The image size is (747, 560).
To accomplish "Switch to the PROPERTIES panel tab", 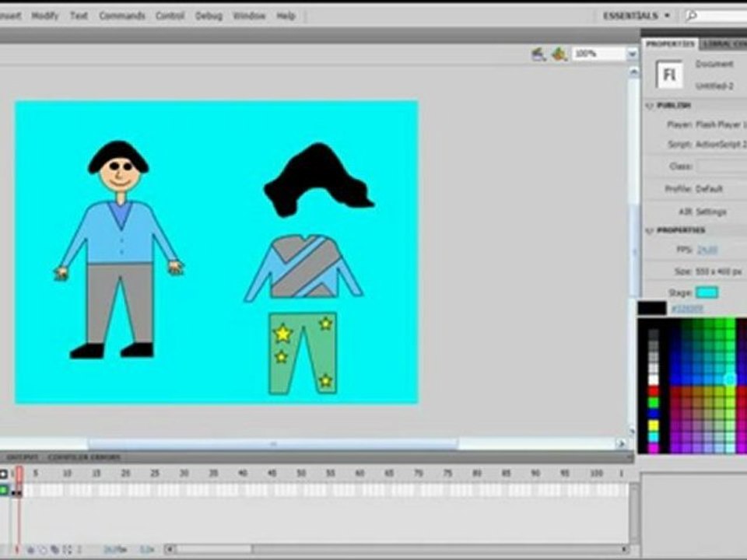I will coord(670,44).
